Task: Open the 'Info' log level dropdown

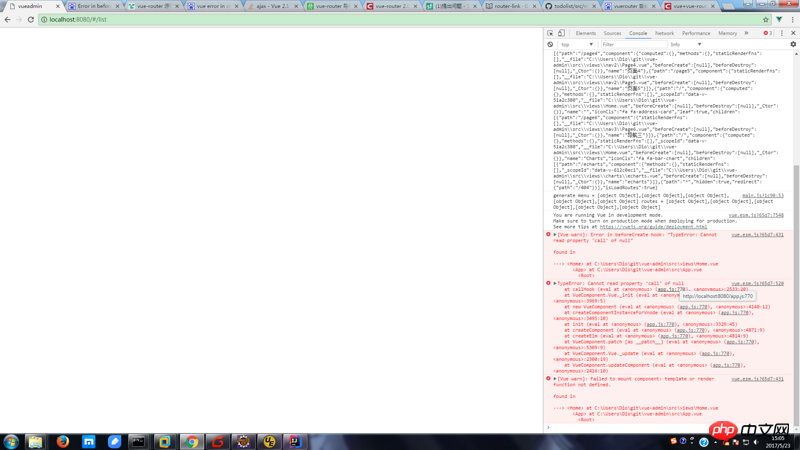Action: click(686, 44)
